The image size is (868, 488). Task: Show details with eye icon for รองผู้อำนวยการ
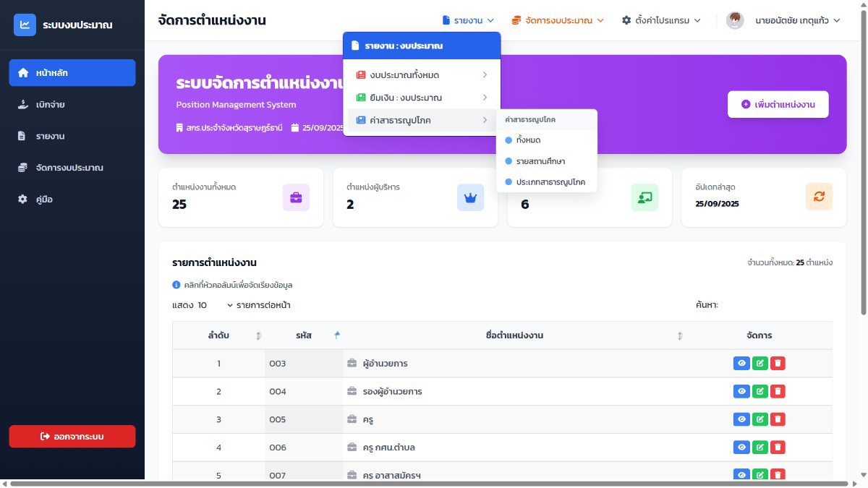tap(741, 391)
